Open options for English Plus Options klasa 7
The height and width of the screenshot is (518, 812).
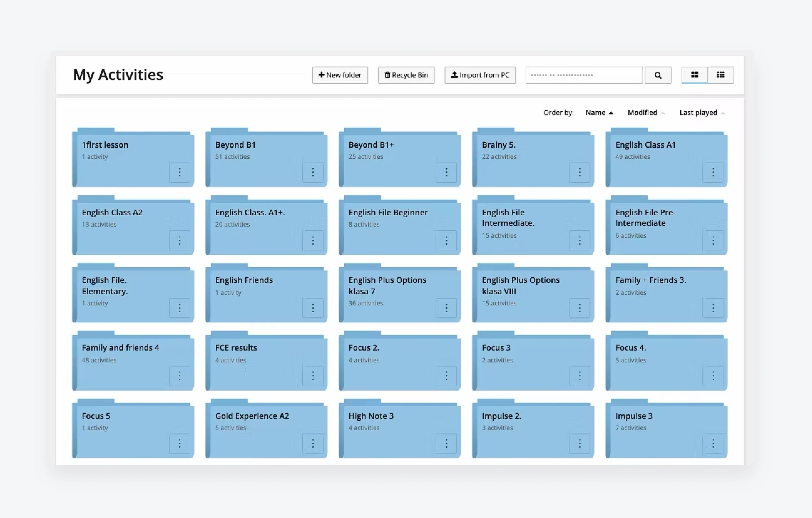(x=446, y=308)
